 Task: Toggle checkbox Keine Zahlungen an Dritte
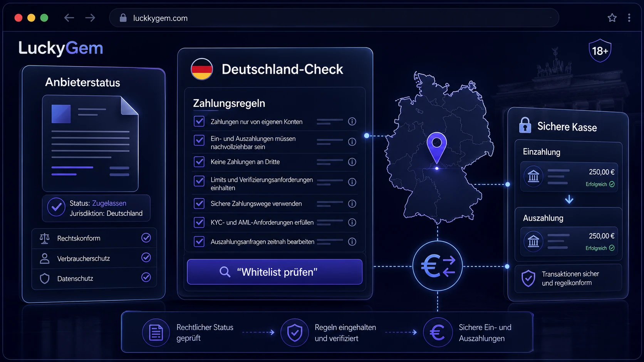coord(199,162)
